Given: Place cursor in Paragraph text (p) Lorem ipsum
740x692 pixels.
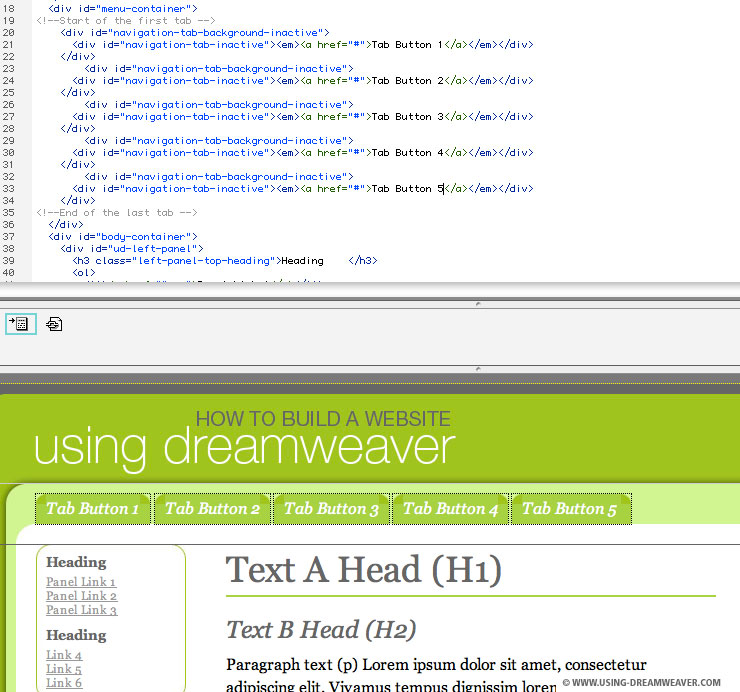Looking at the screenshot, I should point(436,665).
